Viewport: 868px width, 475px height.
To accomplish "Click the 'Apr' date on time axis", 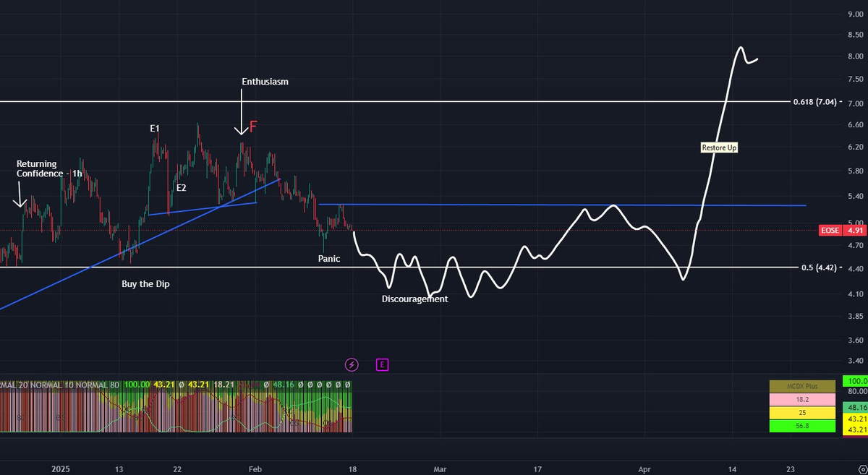I will click(644, 469).
